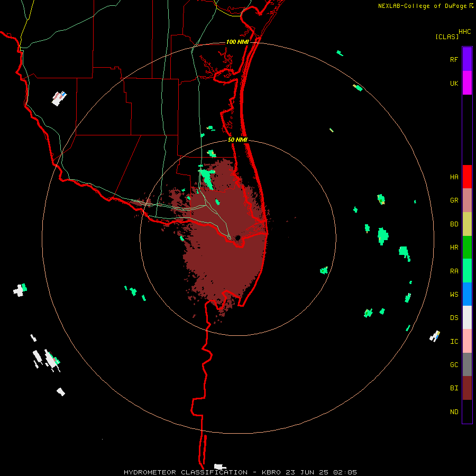Image resolution: width=476 pixels, height=476 pixels.
Task: Click the 'GR' legend label
Action: click(454, 200)
